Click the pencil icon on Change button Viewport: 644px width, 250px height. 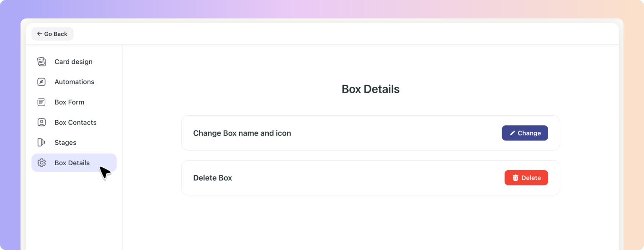[513, 133]
